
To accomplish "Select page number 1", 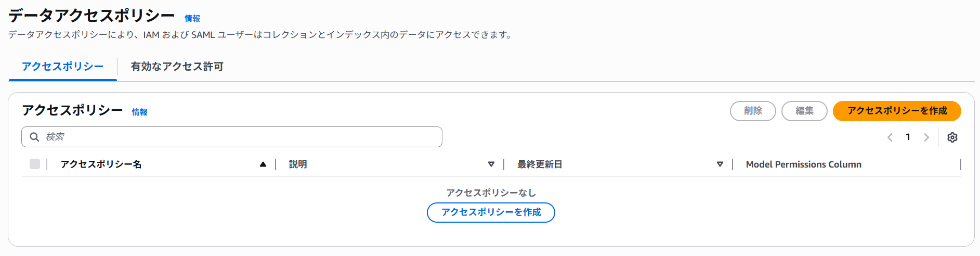I will tap(908, 137).
